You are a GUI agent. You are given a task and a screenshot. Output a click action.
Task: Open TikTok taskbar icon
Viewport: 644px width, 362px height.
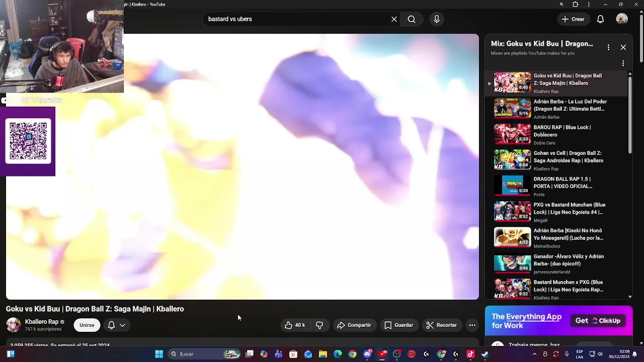tap(471, 354)
